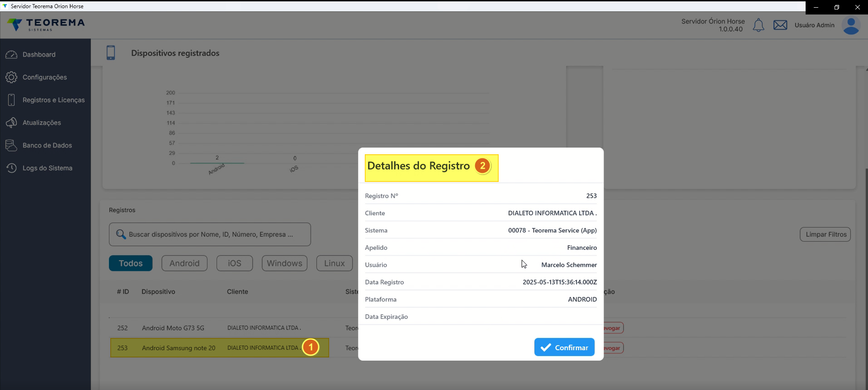Click the Plataforma value ANDROID
The width and height of the screenshot is (868, 390).
[582, 299]
